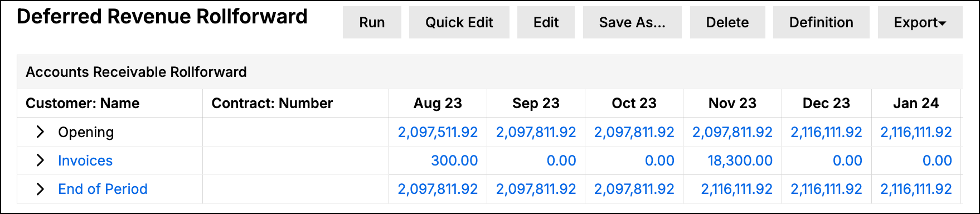Screen dimensions: 980x214
Task: Click the Aug 23 column header
Action: click(438, 103)
